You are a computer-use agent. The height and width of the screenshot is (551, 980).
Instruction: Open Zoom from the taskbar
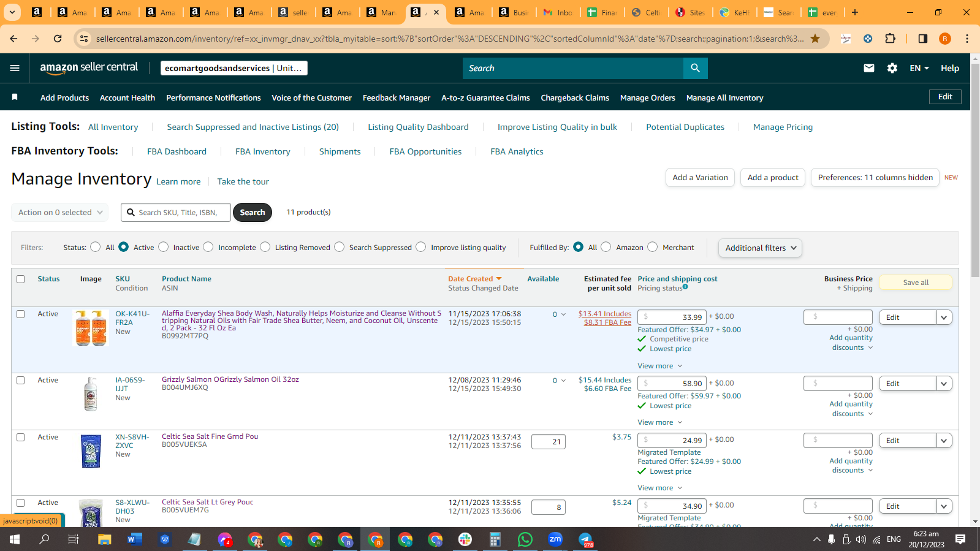555,539
